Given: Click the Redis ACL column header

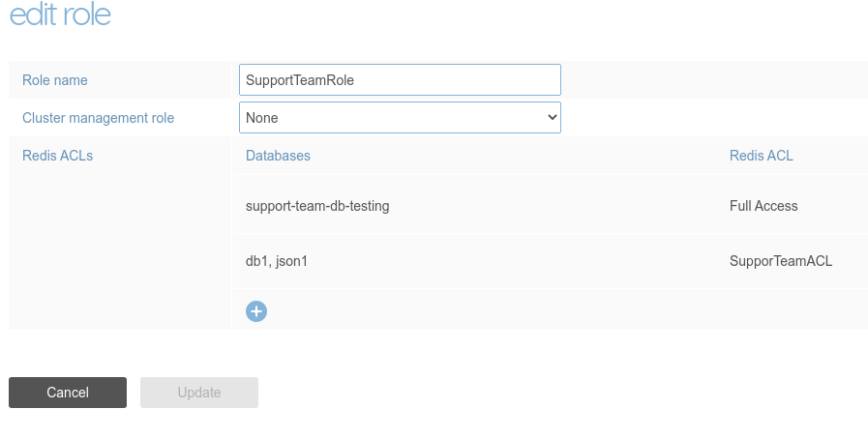Looking at the screenshot, I should coord(761,156).
